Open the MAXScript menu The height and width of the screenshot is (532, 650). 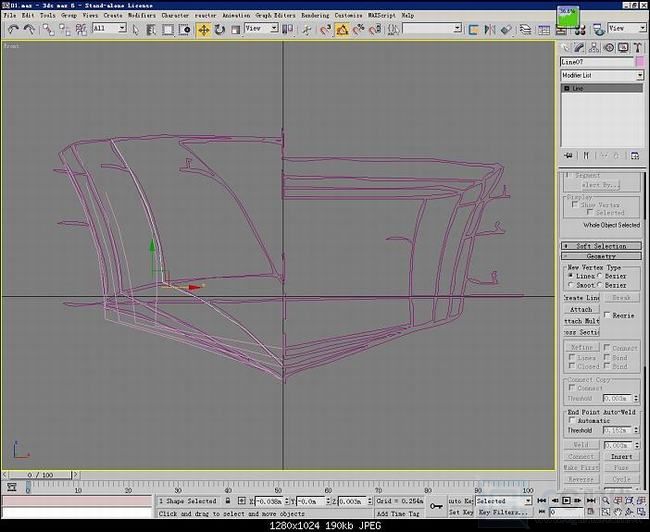coord(381,15)
